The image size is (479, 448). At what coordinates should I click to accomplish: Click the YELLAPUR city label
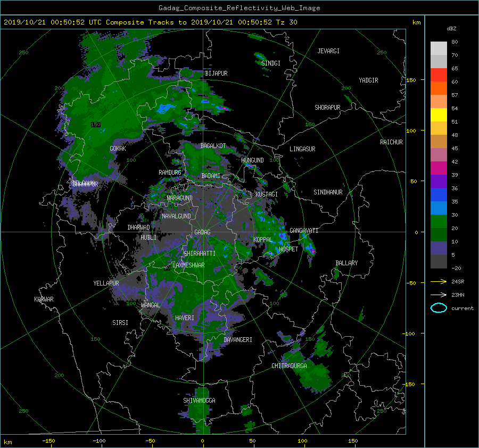106,283
